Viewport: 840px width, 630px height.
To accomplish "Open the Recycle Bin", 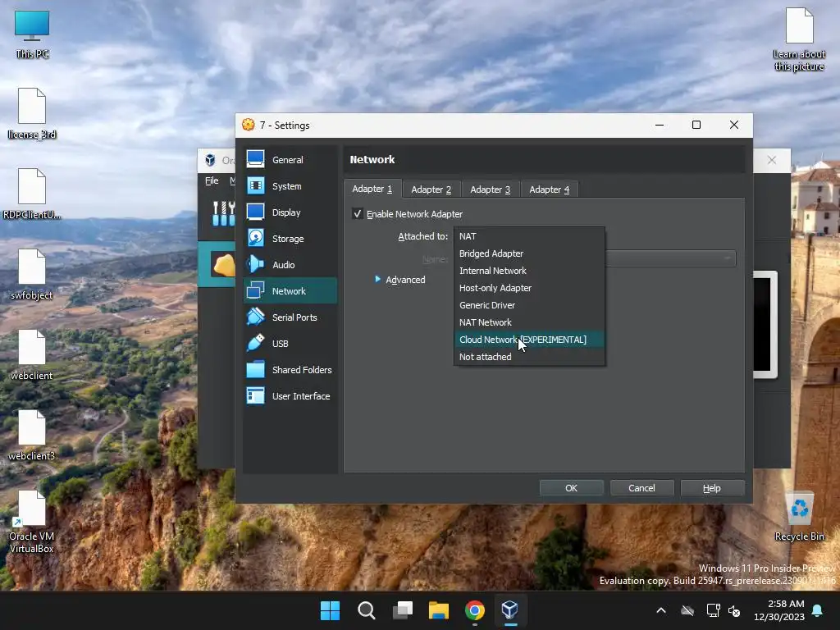I will 799,517.
